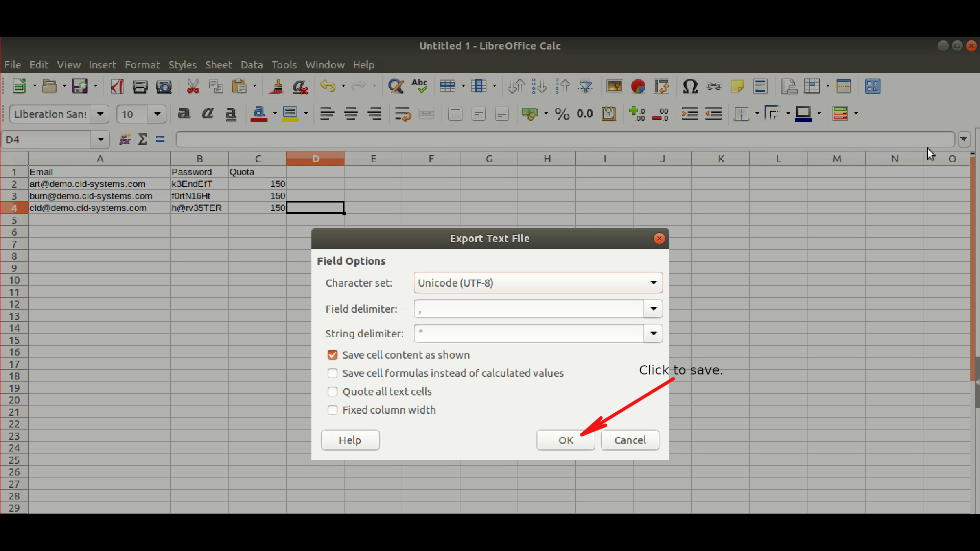980x551 pixels.
Task: Click the Copy icon
Action: [x=216, y=86]
